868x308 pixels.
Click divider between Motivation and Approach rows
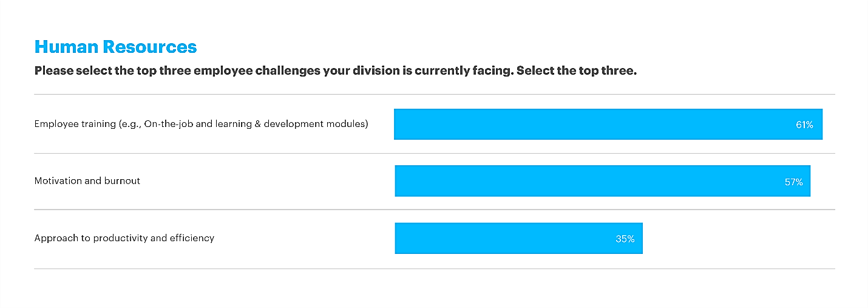pos(434,210)
